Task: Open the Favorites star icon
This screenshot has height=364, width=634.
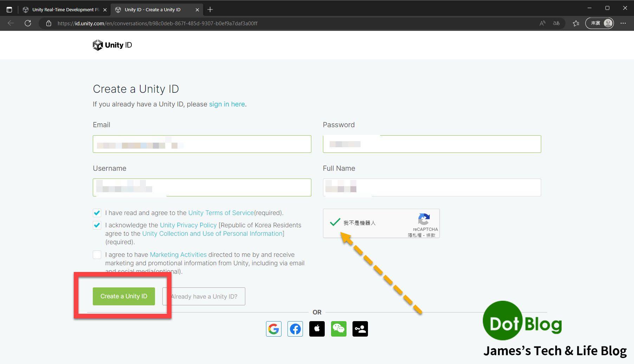Action: [576, 23]
